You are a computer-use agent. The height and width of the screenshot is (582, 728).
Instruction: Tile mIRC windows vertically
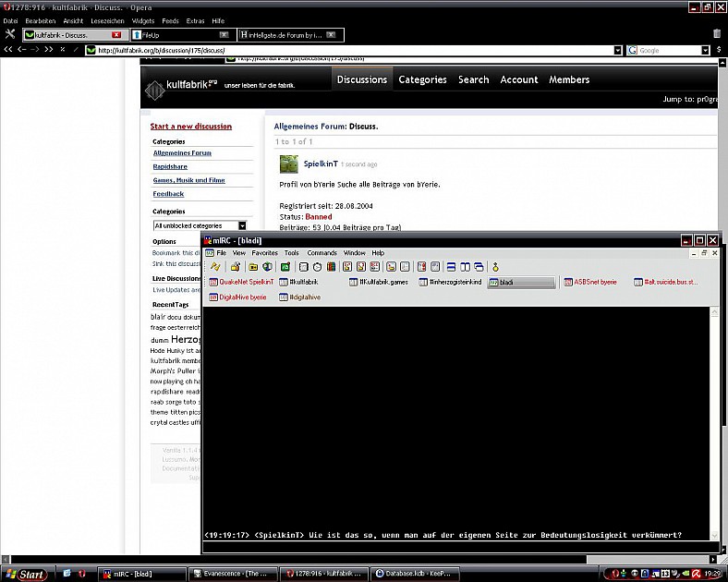[466, 267]
